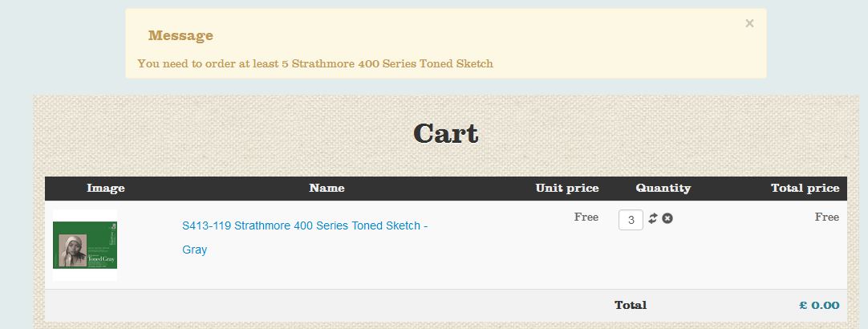This screenshot has width=868, height=329.
Task: Click the Cart page heading
Action: [445, 133]
